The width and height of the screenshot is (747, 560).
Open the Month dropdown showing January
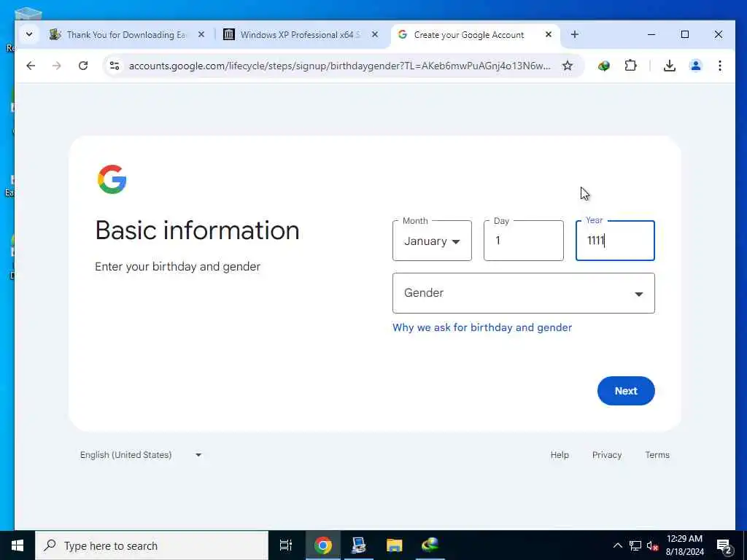(432, 241)
